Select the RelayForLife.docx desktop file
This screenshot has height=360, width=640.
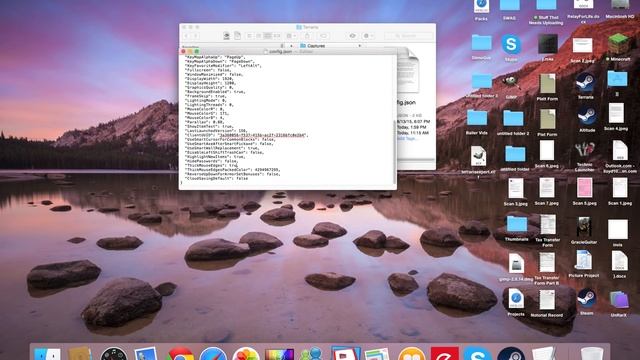(x=583, y=5)
